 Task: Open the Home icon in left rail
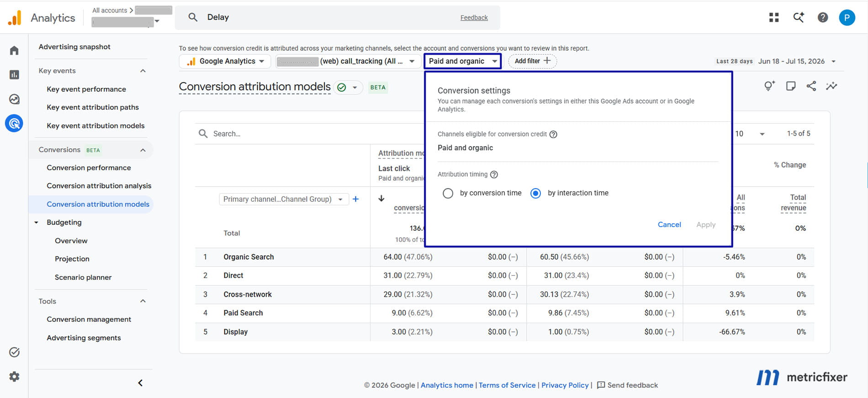pyautogui.click(x=14, y=50)
